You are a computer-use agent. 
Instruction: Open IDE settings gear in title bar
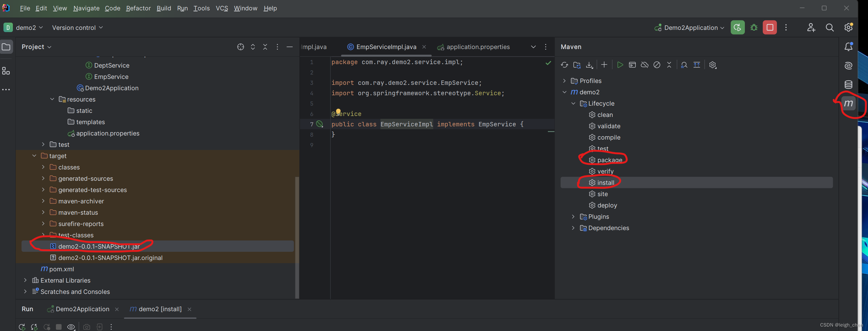pos(849,27)
